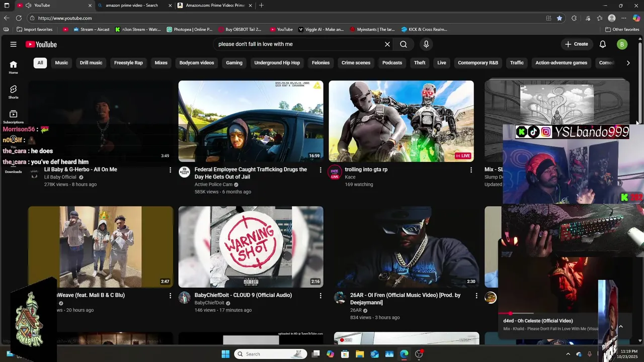Open the account avatar menu
Image resolution: width=644 pixels, height=362 pixels.
[x=622, y=44]
